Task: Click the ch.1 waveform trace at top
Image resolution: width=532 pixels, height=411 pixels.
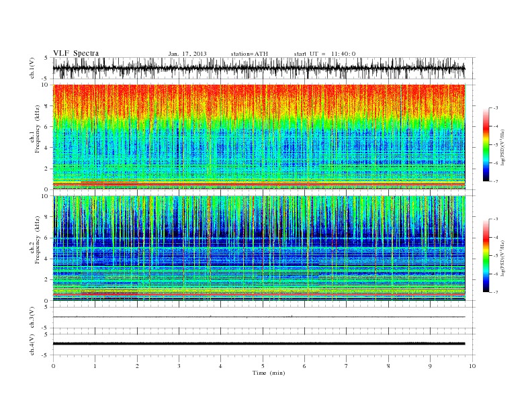Action: tap(259, 68)
